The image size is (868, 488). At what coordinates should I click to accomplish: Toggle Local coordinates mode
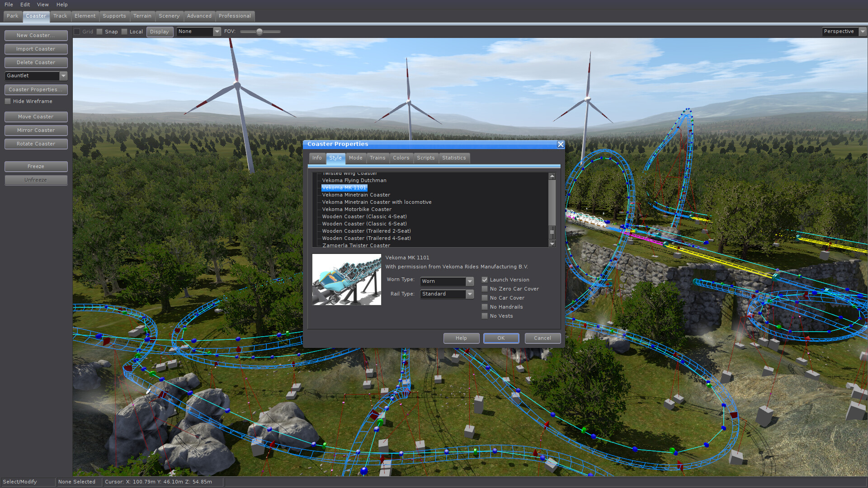coord(125,32)
